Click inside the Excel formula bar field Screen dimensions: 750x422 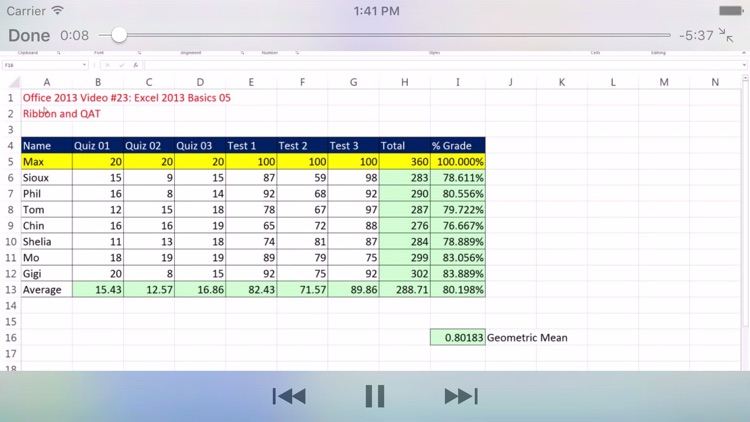[x=442, y=65]
